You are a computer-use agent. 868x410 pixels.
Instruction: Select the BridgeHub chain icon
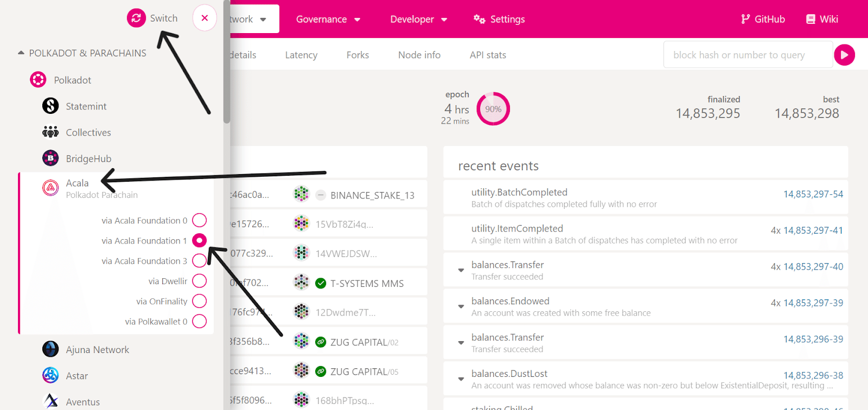pyautogui.click(x=50, y=158)
